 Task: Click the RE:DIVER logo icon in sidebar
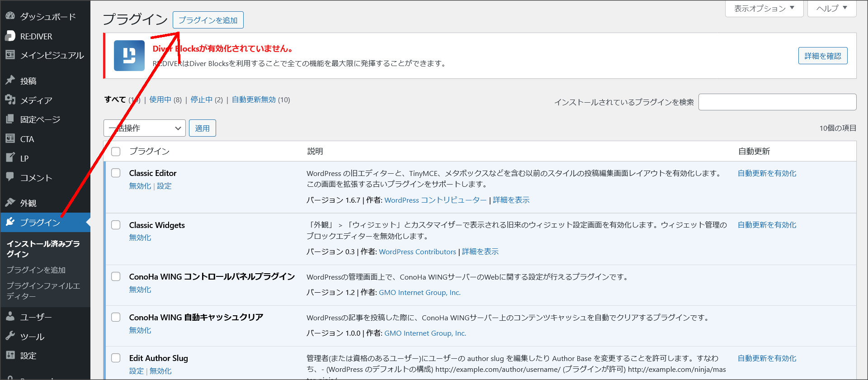coord(10,36)
